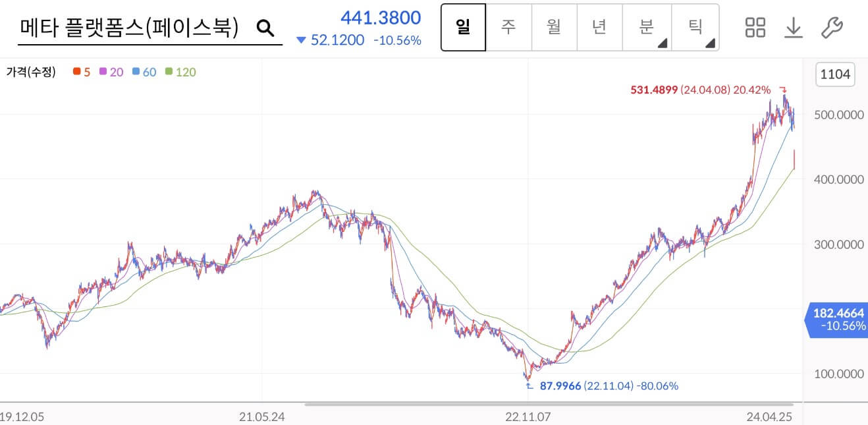
Task: Click the 22.11.07 date label
Action: (x=528, y=416)
